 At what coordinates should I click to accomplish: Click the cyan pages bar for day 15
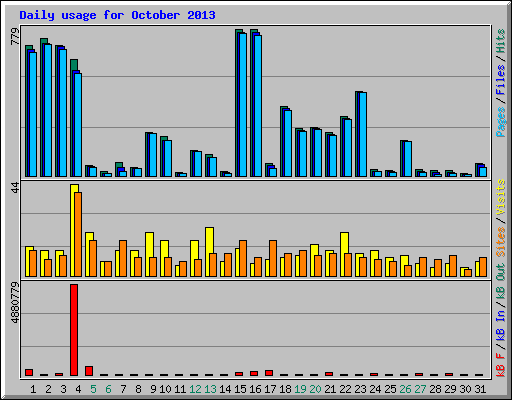(243, 105)
